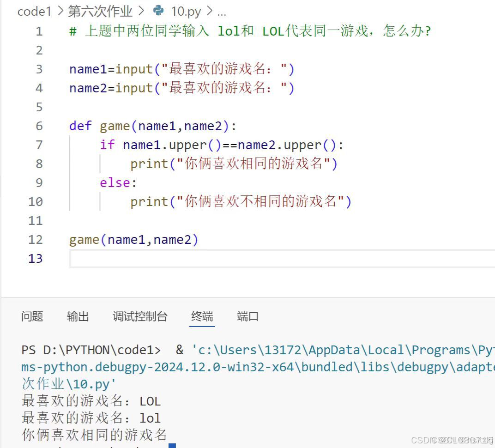Click the PS D:\PYTHON\code1> terminal prompt

pyautogui.click(x=91, y=350)
